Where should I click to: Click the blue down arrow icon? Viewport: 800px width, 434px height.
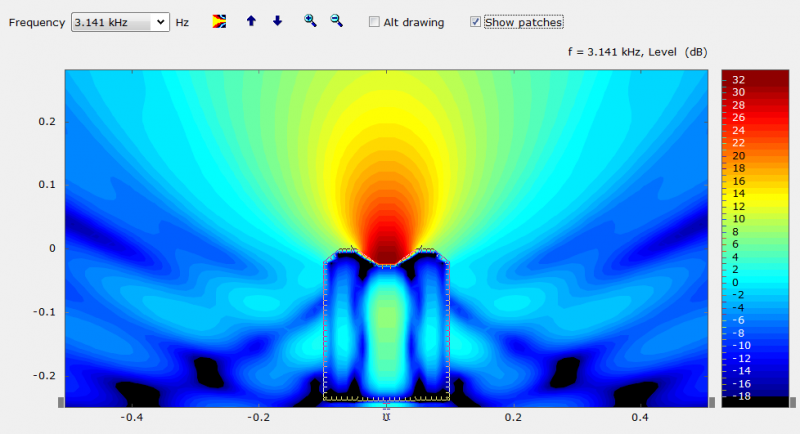pos(278,21)
